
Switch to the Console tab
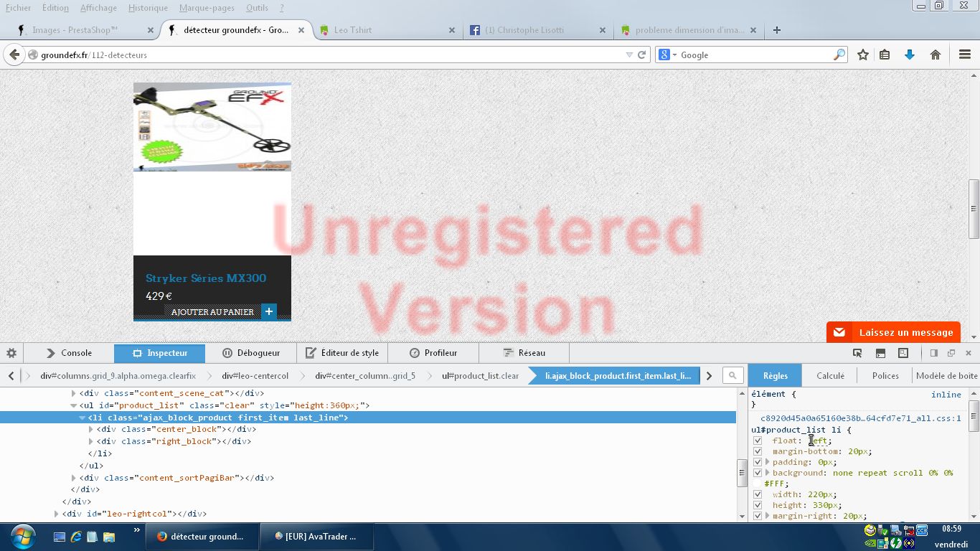pyautogui.click(x=69, y=353)
